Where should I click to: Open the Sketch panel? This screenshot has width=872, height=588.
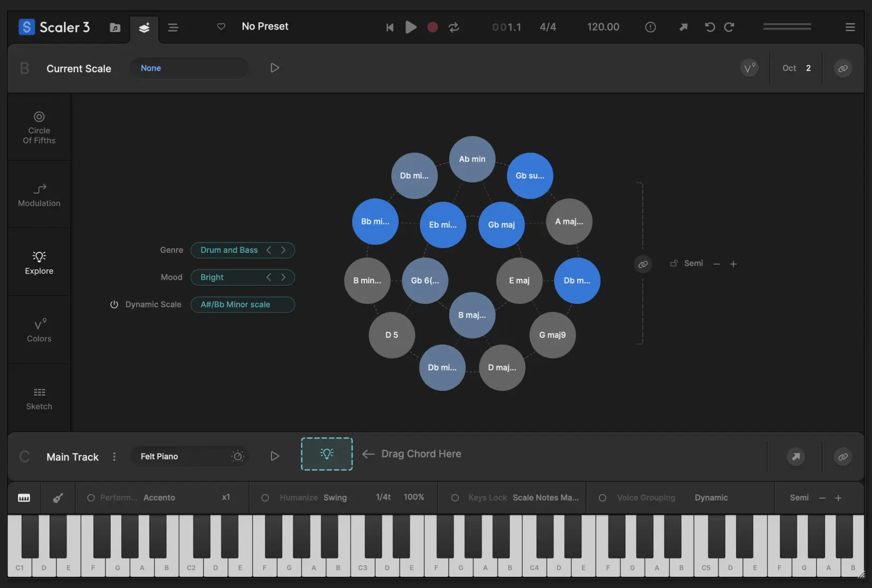coord(38,397)
